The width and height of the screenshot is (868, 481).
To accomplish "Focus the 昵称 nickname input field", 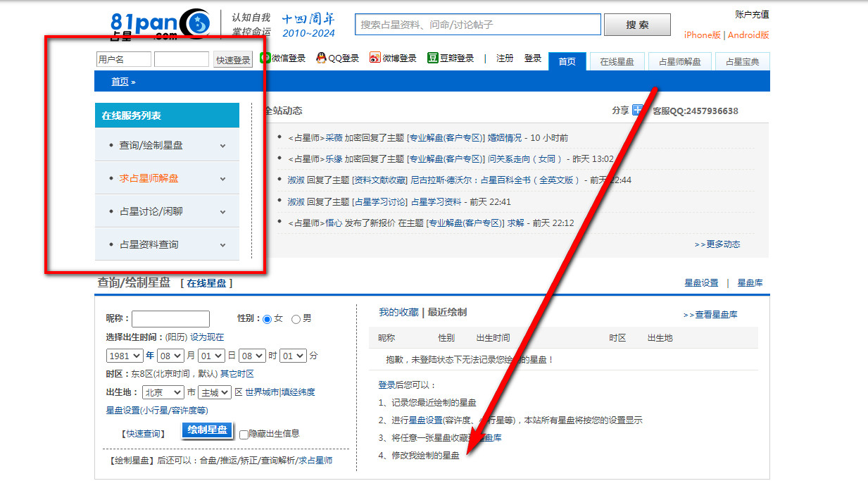I will 170,319.
